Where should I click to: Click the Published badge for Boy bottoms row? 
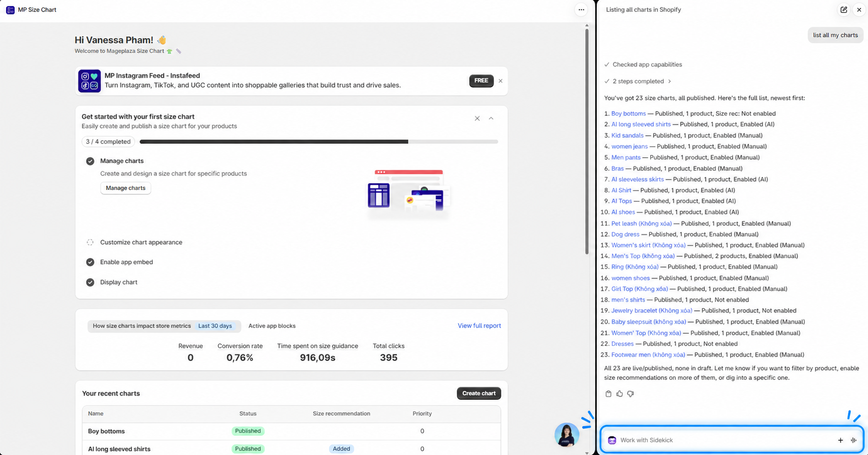click(x=248, y=431)
